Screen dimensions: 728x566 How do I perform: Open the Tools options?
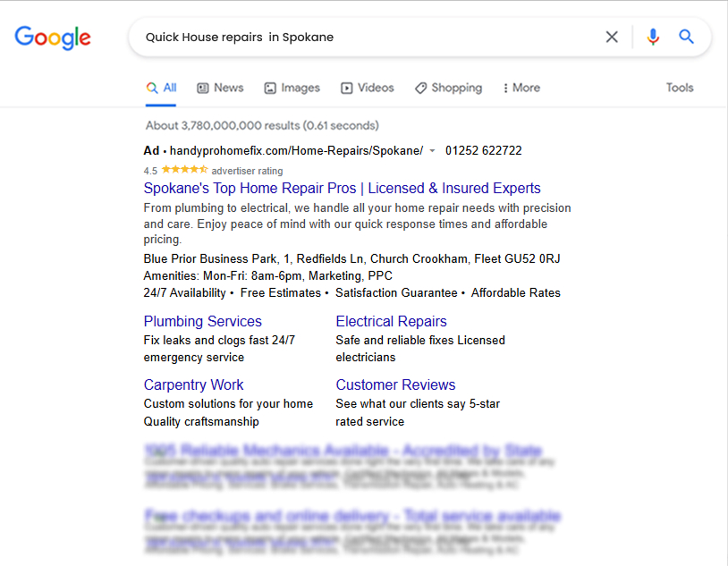point(680,88)
